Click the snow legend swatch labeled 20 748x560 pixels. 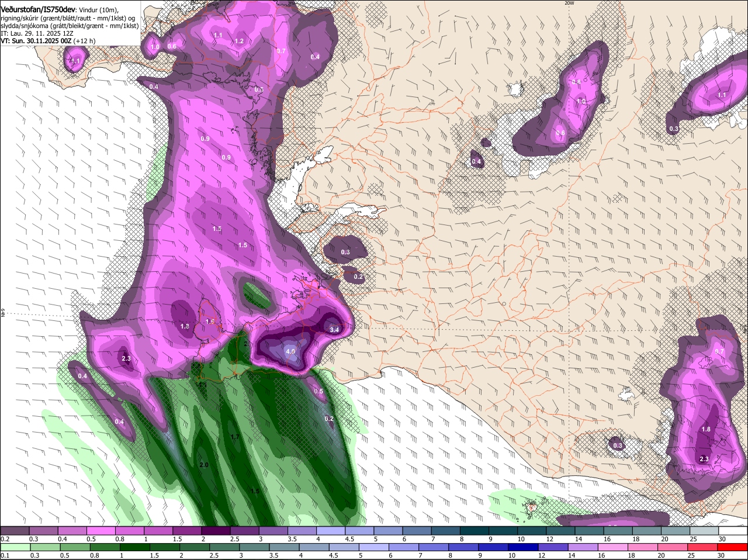point(675,530)
